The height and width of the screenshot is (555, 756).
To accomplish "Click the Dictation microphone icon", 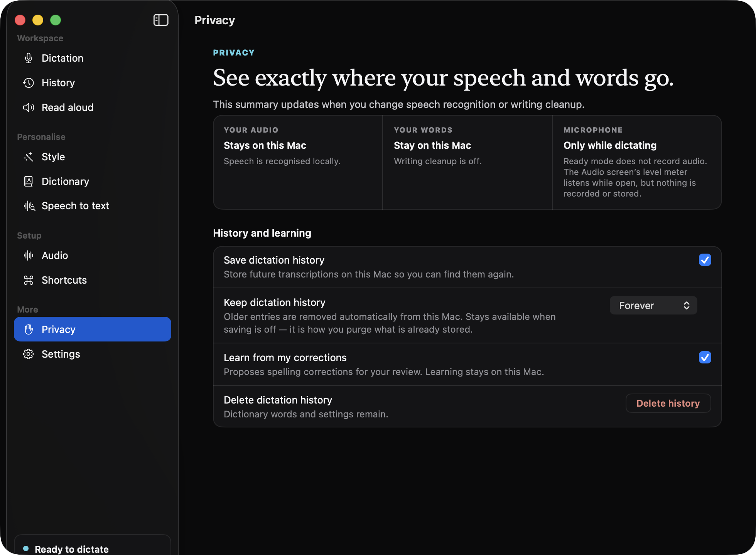I will (29, 58).
